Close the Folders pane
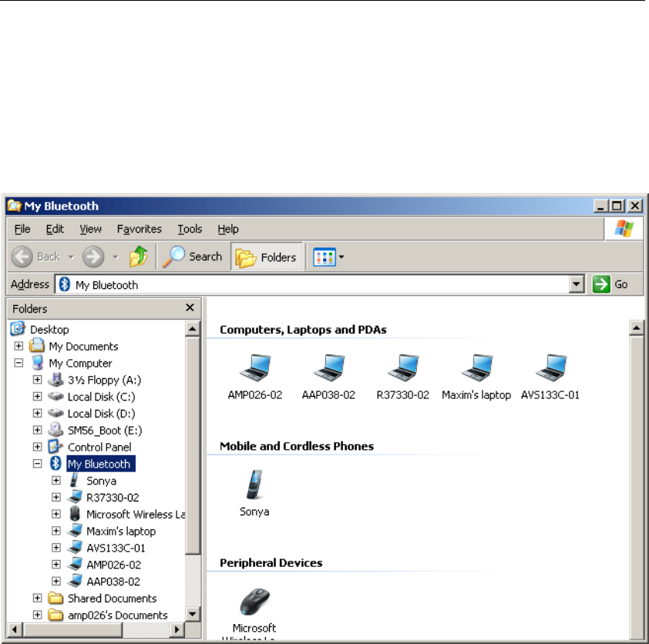This screenshot has height=644, width=649. tap(190, 307)
